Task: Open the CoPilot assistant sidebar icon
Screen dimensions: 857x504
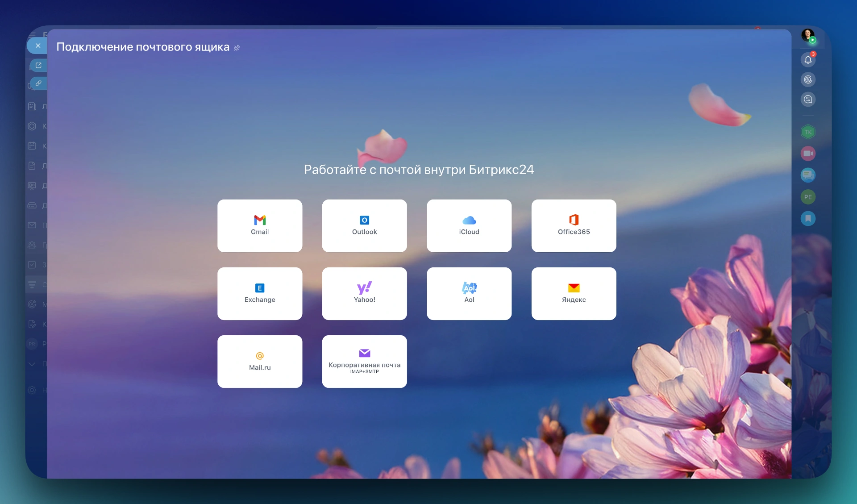Action: [808, 79]
